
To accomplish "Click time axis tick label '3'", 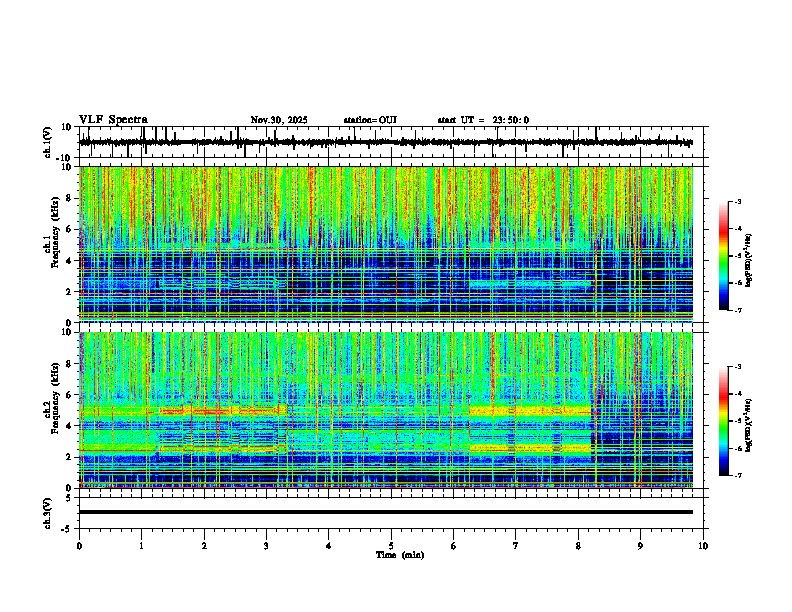I will click(x=266, y=546).
